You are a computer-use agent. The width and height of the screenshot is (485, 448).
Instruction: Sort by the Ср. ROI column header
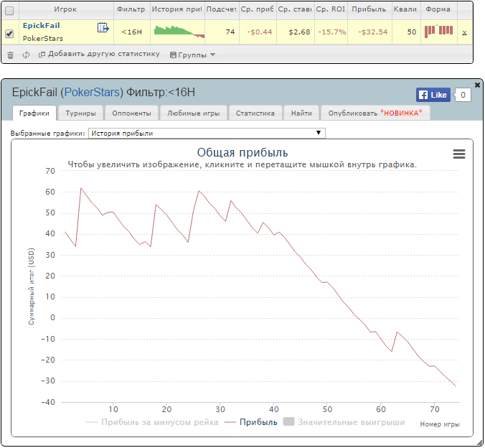[x=331, y=9]
